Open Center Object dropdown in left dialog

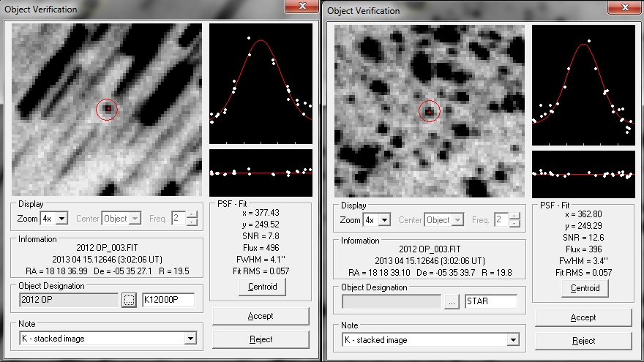pos(135,219)
